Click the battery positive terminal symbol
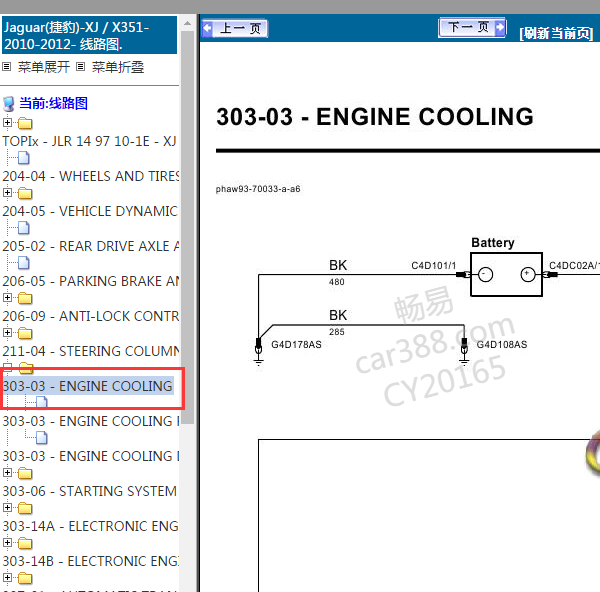This screenshot has width=600, height=592. pyautogui.click(x=528, y=274)
